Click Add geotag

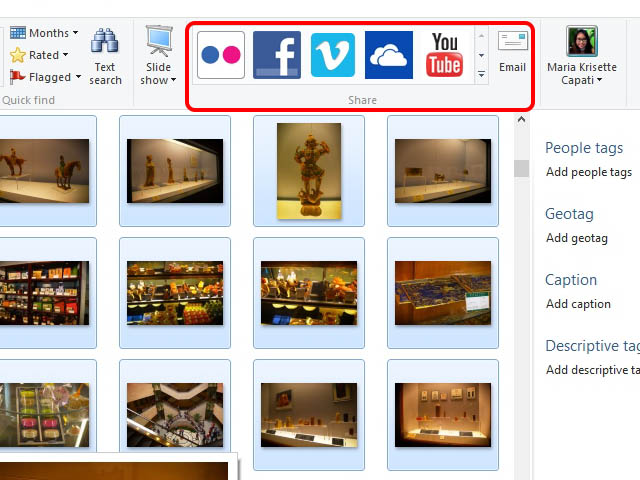point(577,238)
